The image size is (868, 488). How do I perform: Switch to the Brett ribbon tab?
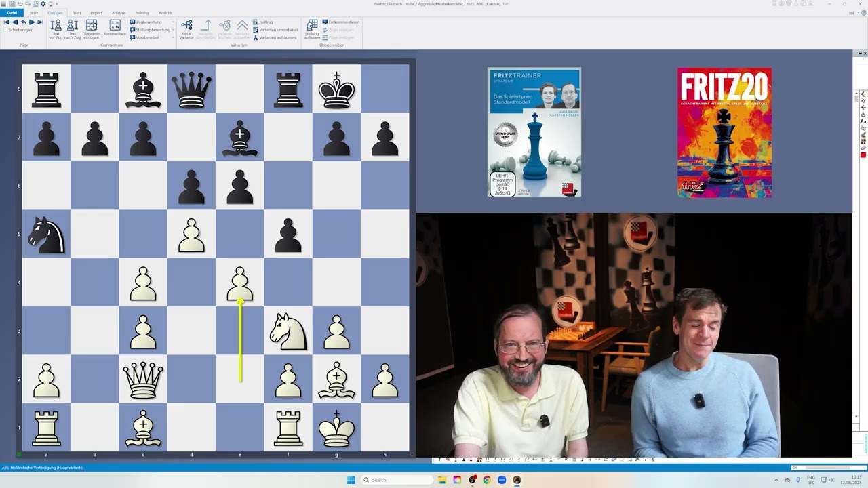[x=77, y=13]
